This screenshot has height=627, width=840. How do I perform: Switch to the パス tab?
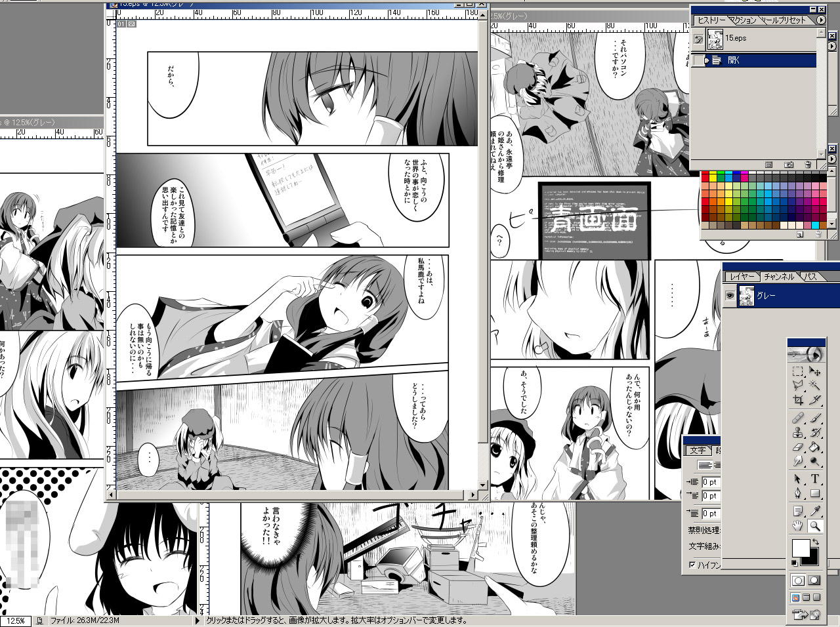[811, 277]
